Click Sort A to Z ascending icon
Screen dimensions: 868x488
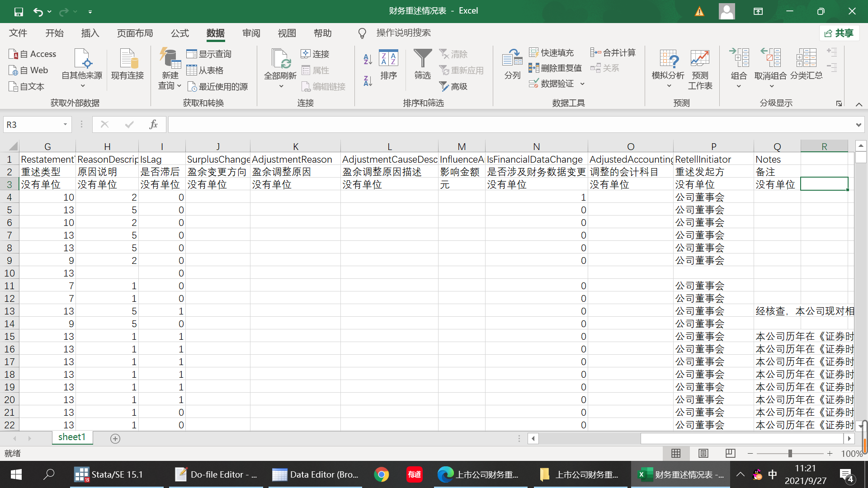(368, 59)
